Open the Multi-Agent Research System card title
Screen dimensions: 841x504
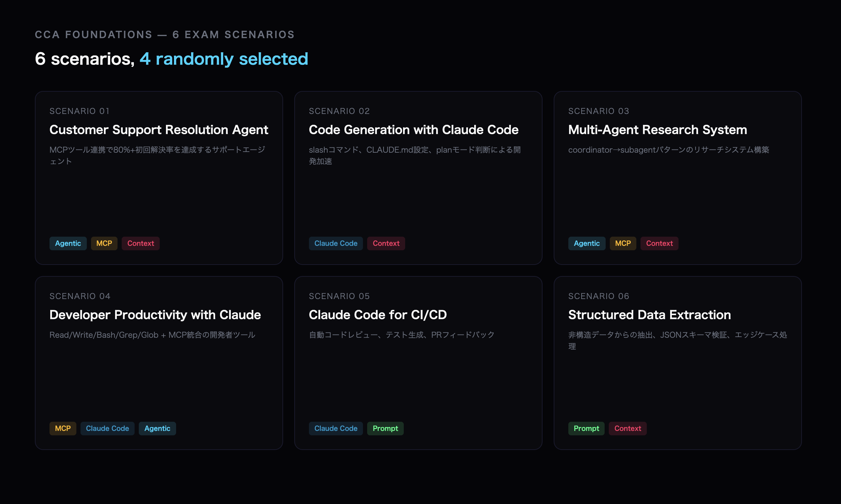coord(658,130)
